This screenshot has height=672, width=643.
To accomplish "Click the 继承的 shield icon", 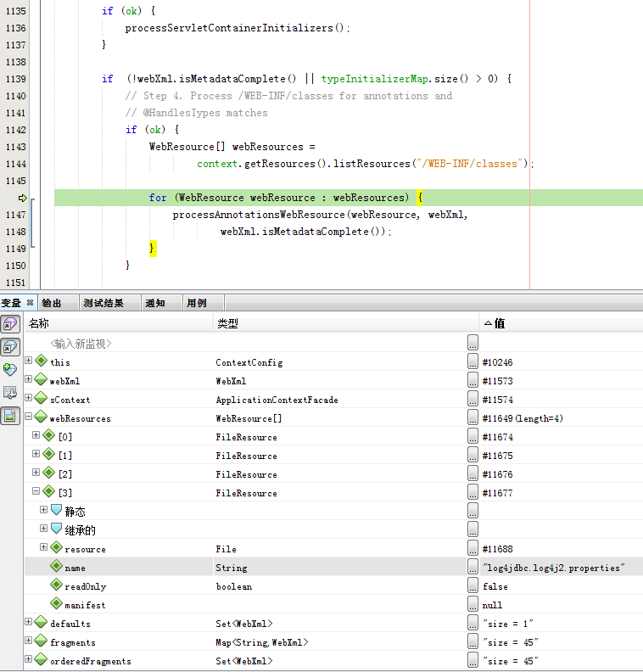I will click(x=56, y=529).
